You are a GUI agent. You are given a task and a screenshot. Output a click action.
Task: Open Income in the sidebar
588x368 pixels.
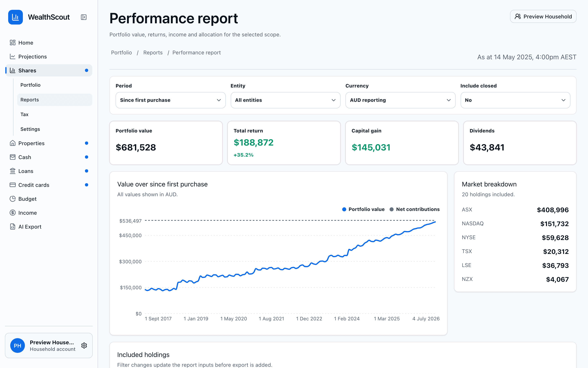point(49,212)
